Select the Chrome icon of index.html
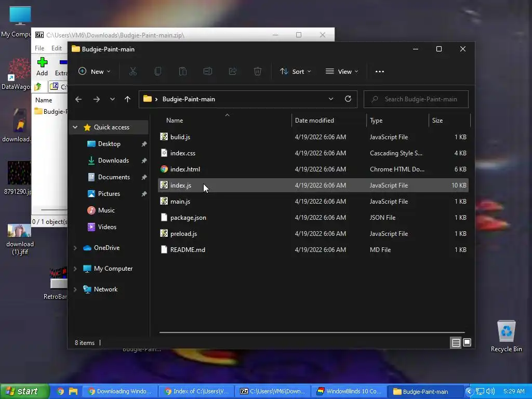Image resolution: width=532 pixels, height=399 pixels. 164,169
